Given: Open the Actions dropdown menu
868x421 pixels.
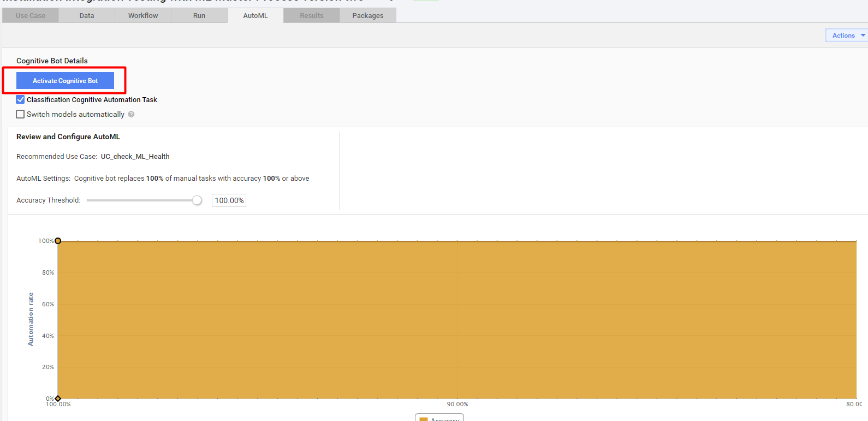Looking at the screenshot, I should pos(847,35).
